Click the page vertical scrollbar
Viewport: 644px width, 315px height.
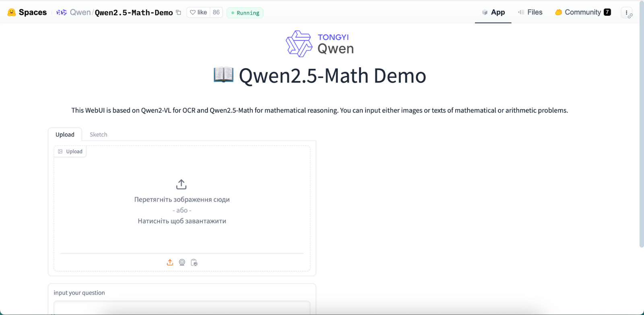[x=642, y=125]
